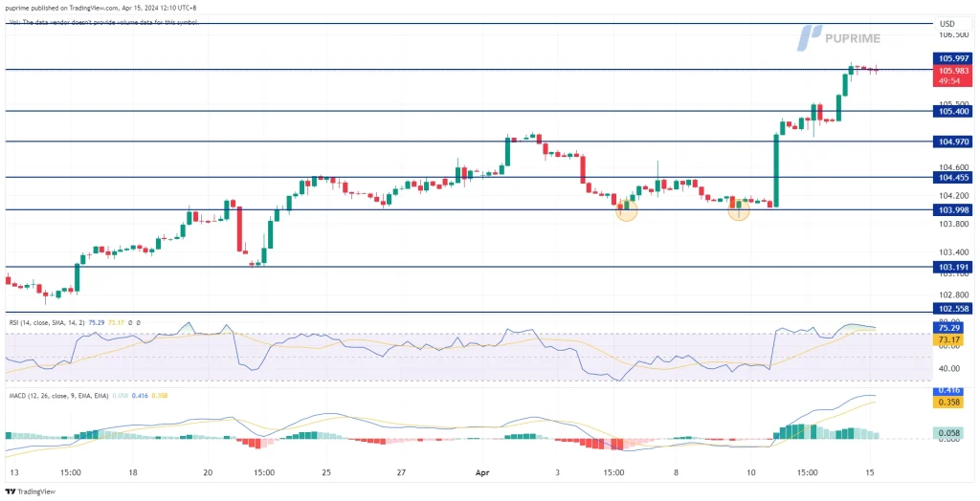Click the USD currency label on price axis
Screen dimensions: 980x501
point(947,24)
